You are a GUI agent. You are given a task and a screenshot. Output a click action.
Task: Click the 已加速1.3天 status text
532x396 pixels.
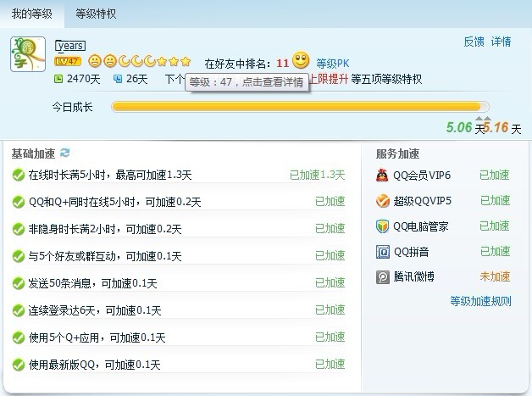[317, 175]
